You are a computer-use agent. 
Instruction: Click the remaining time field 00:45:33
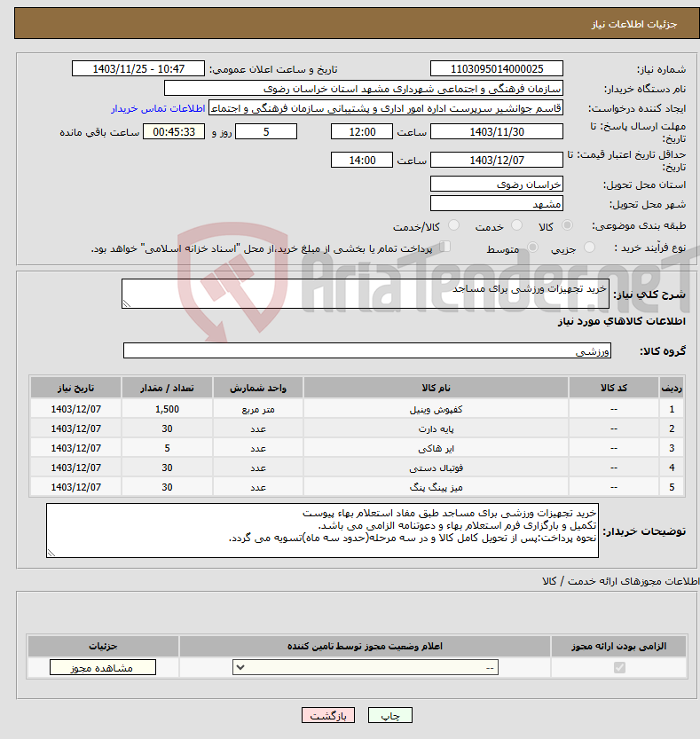pyautogui.click(x=174, y=132)
